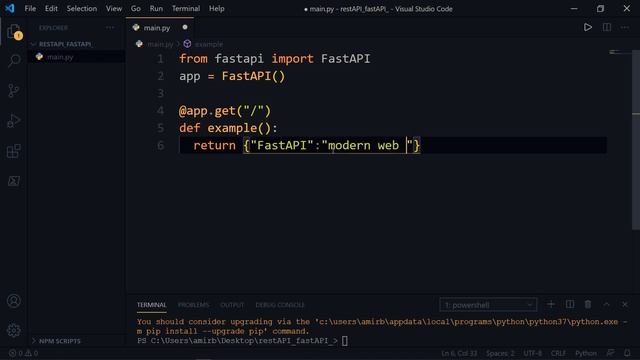Image resolution: width=640 pixels, height=360 pixels.
Task: Close the terminal panel
Action: coord(625,304)
